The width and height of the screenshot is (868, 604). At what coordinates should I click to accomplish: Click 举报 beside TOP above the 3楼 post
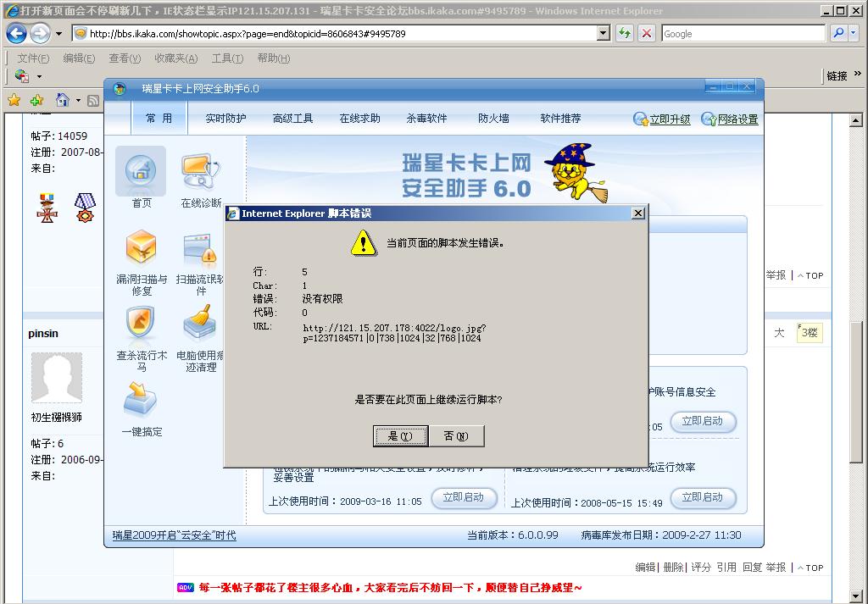click(x=776, y=275)
